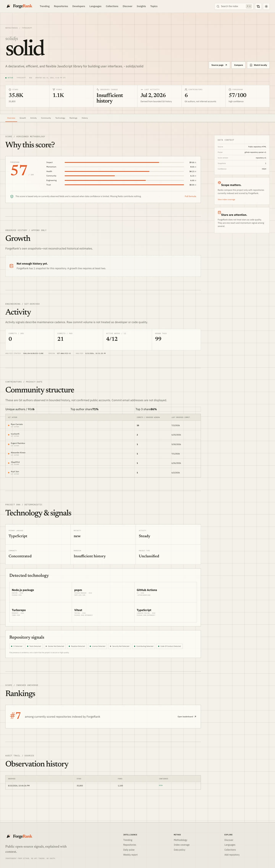
Task: Open the Insights nav item
Action: click(141, 6)
